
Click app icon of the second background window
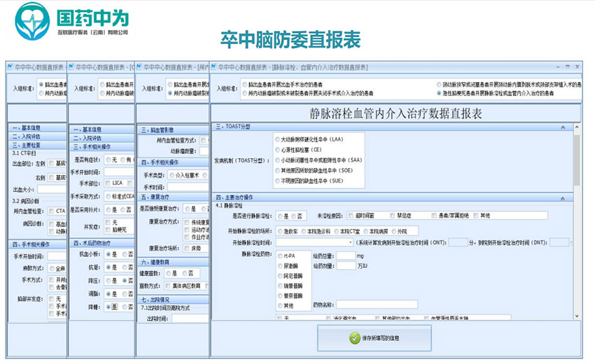(x=71, y=66)
